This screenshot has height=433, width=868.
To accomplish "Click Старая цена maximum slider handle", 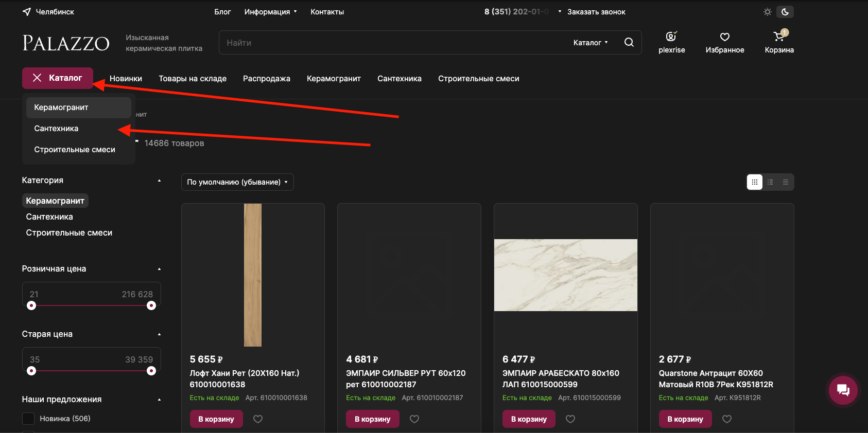I will (x=151, y=371).
